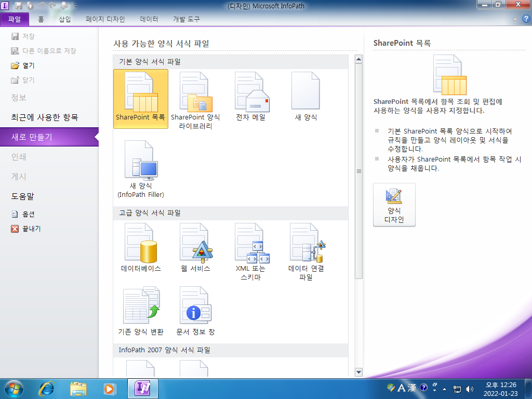Collapse the ribbon with the chevron arrow
The width and height of the screenshot is (532, 399).
point(515,19)
